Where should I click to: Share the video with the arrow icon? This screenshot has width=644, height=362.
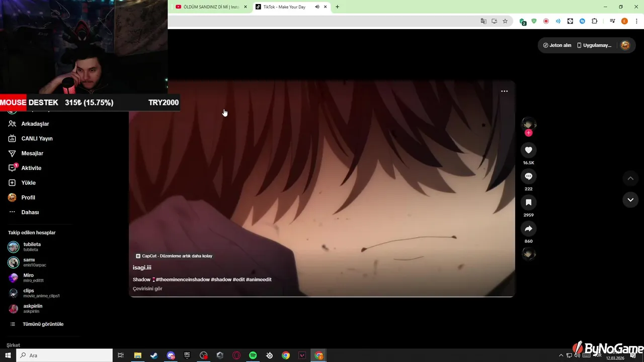tap(528, 228)
